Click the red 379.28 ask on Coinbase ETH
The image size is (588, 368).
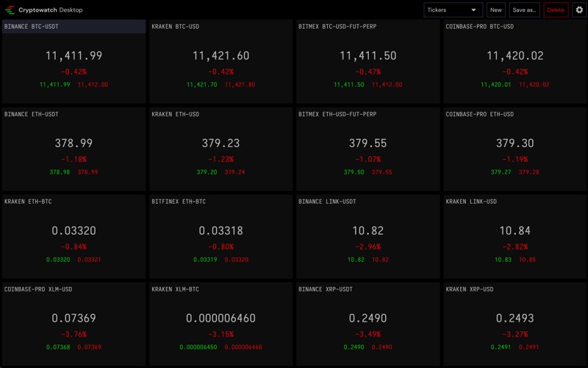coord(528,172)
